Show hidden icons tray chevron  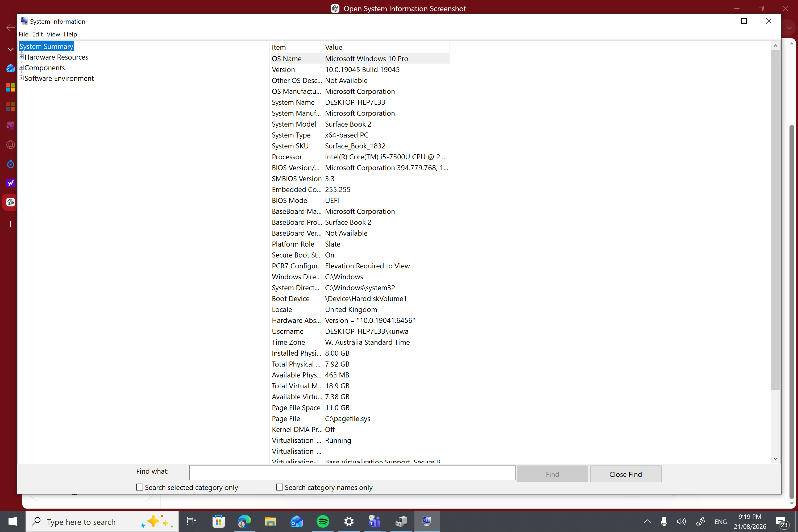(647, 521)
